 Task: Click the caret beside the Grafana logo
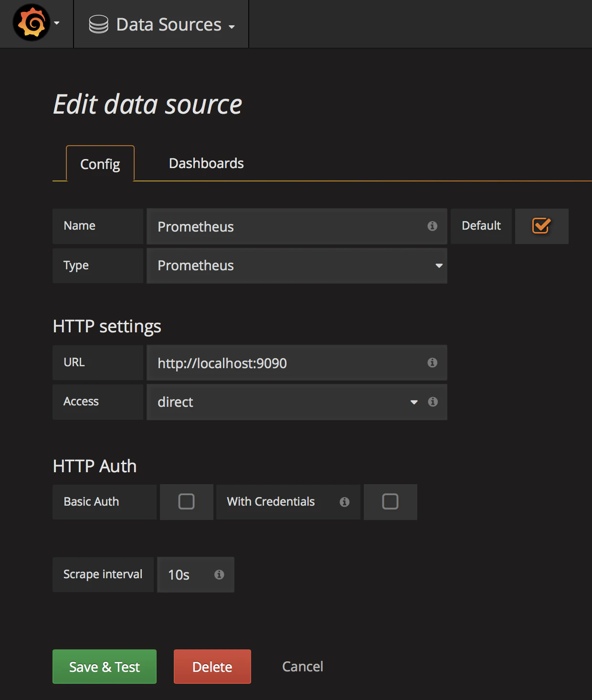coord(57,23)
